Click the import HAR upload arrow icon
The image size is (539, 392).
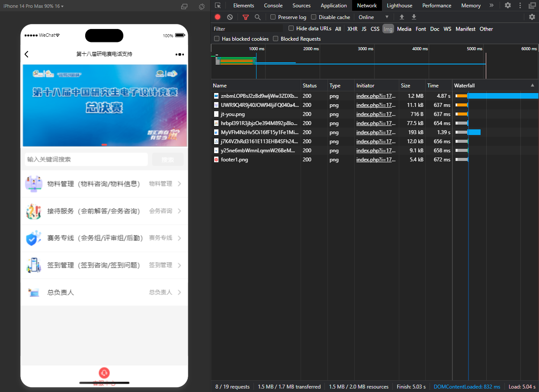coord(402,17)
